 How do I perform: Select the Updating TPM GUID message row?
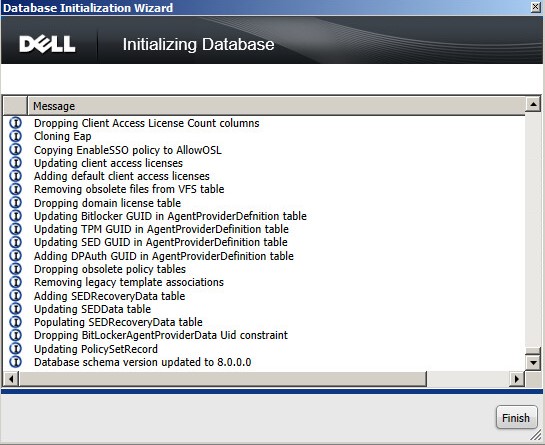pos(161,229)
